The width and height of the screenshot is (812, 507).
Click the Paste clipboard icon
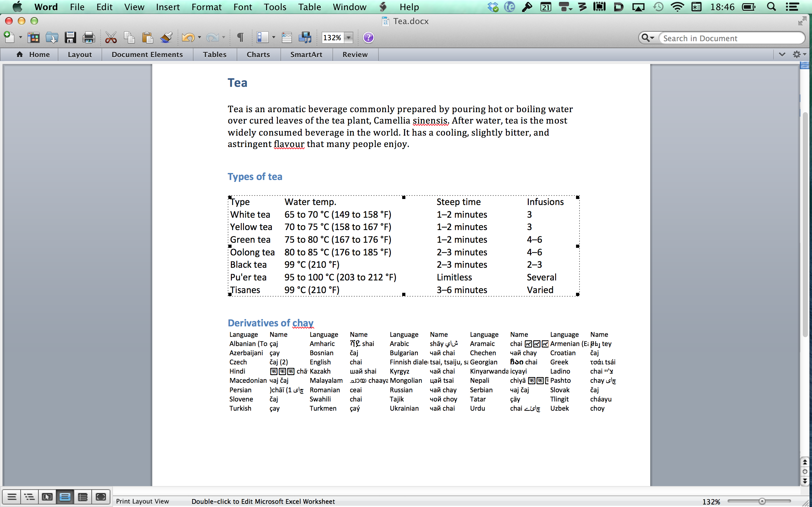[147, 38]
